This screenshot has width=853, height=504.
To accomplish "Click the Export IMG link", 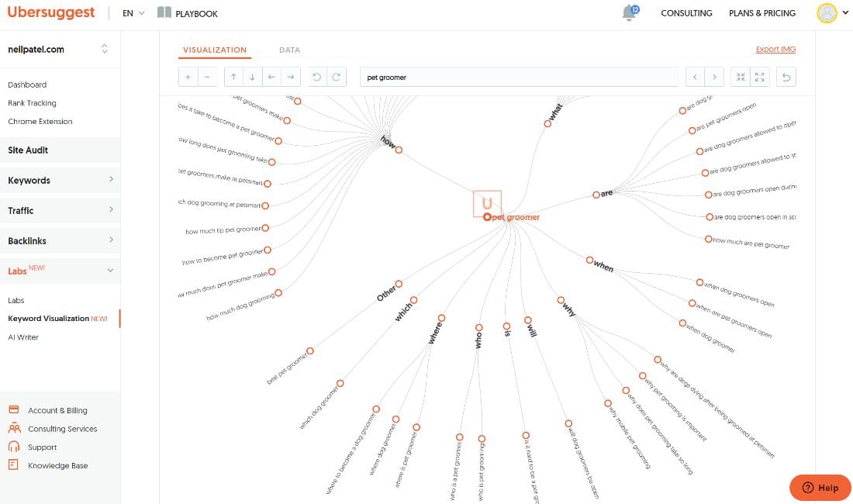I will tap(775, 49).
